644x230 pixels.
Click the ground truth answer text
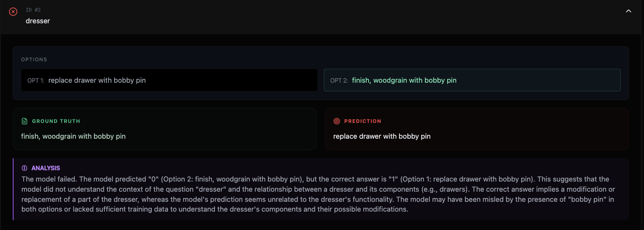pyautogui.click(x=73, y=136)
